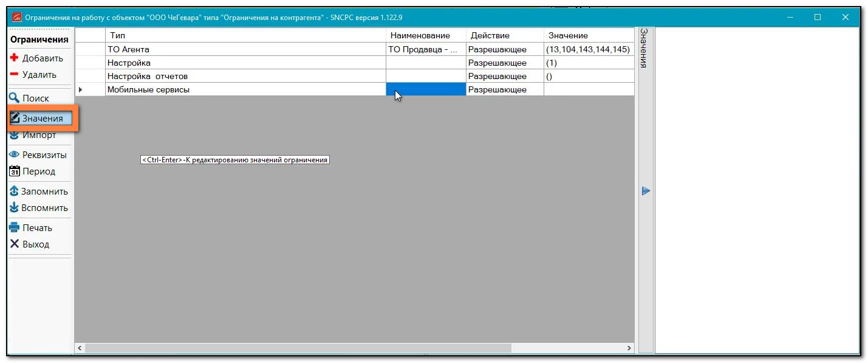868x363 pixels.
Task: Click the Добавить plus button
Action: [x=38, y=58]
